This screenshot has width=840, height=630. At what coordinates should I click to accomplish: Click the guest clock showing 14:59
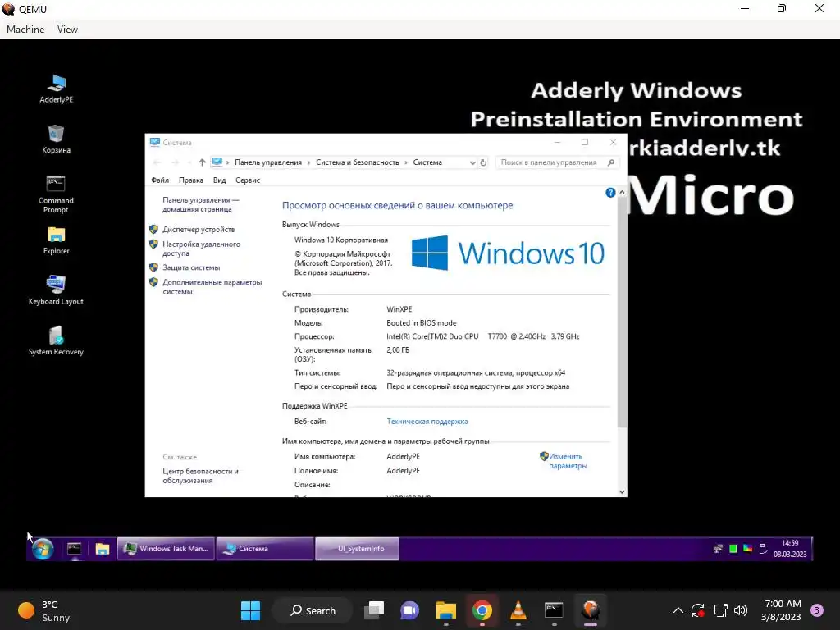point(790,549)
